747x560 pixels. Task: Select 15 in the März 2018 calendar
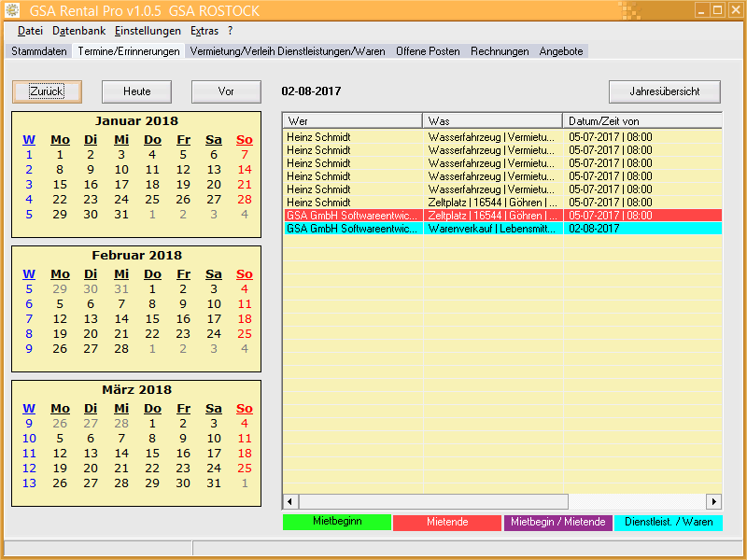click(152, 454)
